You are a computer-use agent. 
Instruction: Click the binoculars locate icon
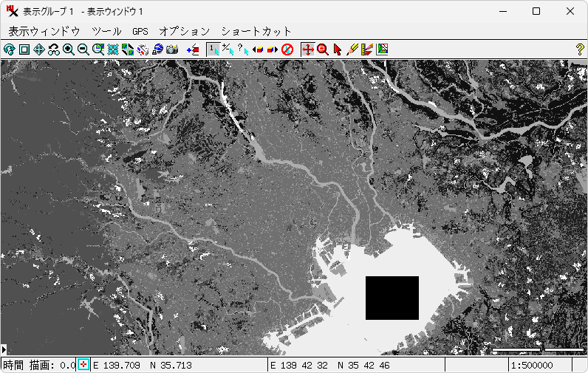coord(54,49)
